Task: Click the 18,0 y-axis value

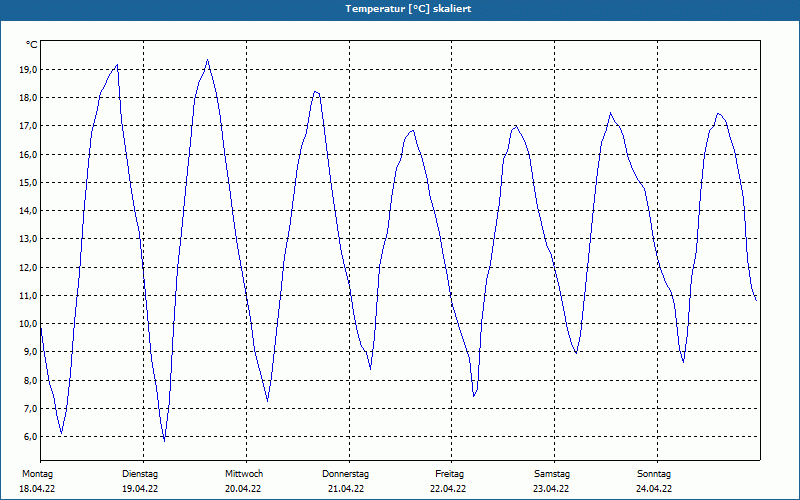Action: pyautogui.click(x=27, y=97)
